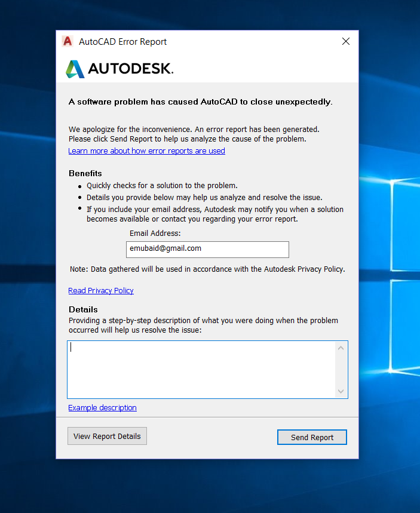Close the AutoCAD Error Report dialog
420x513 pixels.
click(x=346, y=41)
